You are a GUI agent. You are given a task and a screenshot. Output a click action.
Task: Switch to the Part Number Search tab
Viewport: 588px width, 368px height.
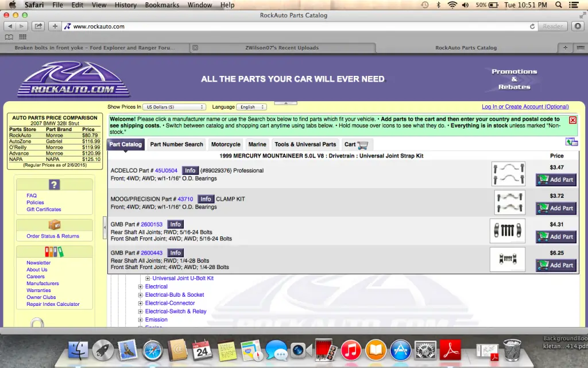click(x=177, y=144)
